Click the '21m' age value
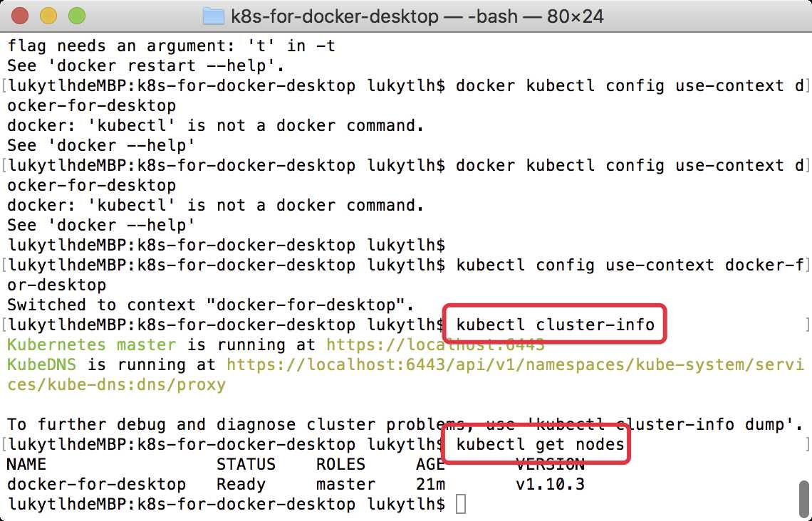The width and height of the screenshot is (812, 521). click(x=431, y=485)
